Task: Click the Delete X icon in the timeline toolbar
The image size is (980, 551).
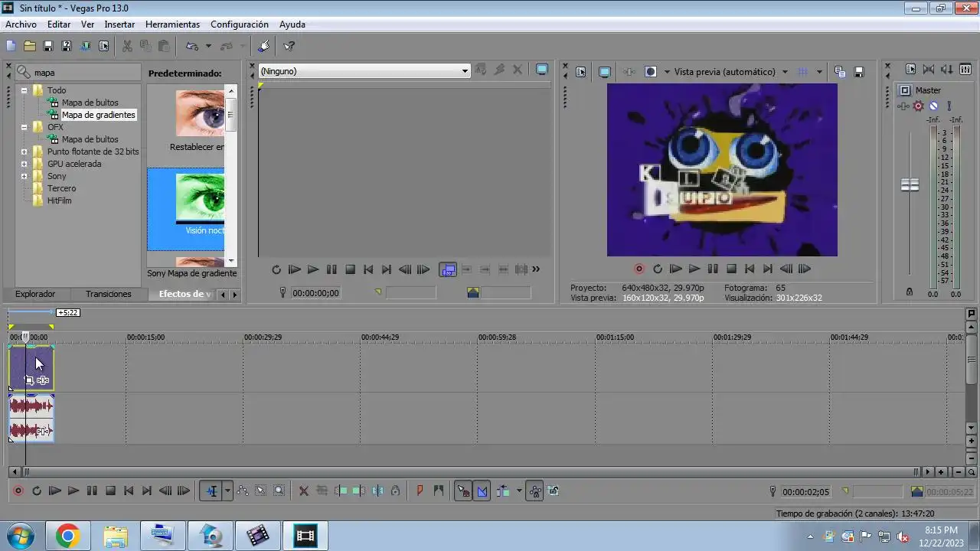Action: coord(304,491)
